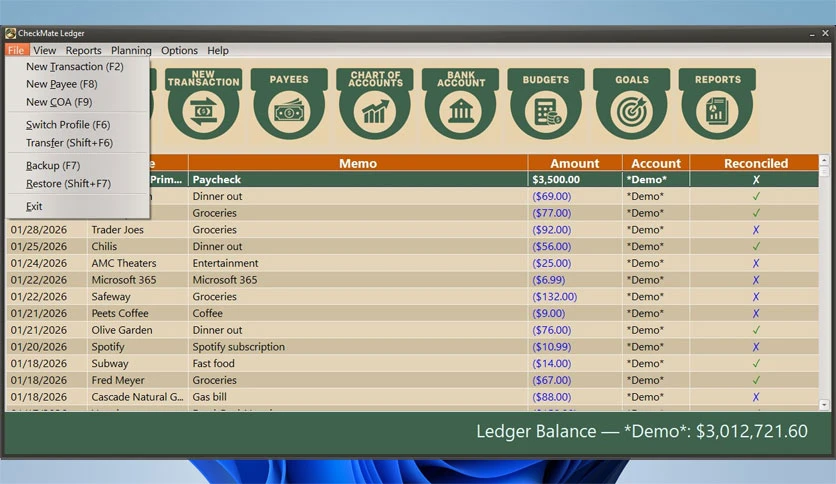The image size is (836, 484).
Task: Open the Help menu
Action: 218,50
